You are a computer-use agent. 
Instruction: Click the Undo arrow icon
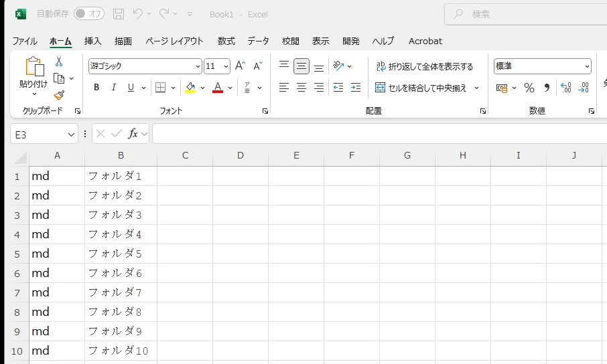tap(138, 13)
